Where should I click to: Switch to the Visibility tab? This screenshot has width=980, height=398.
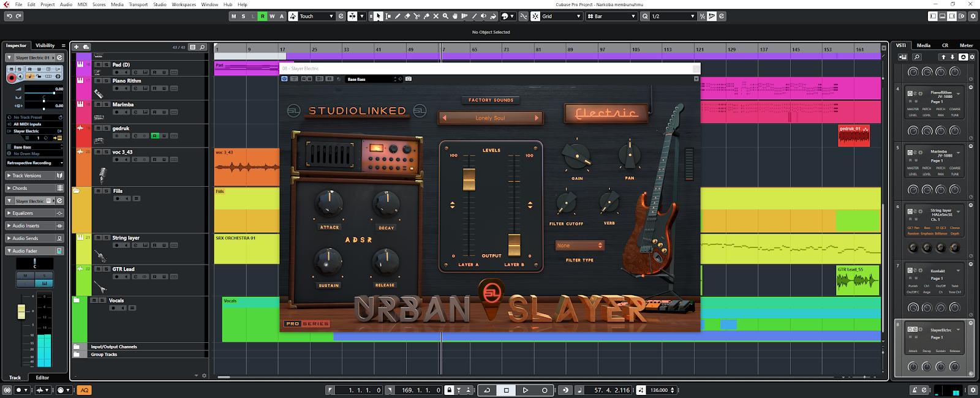tap(45, 45)
